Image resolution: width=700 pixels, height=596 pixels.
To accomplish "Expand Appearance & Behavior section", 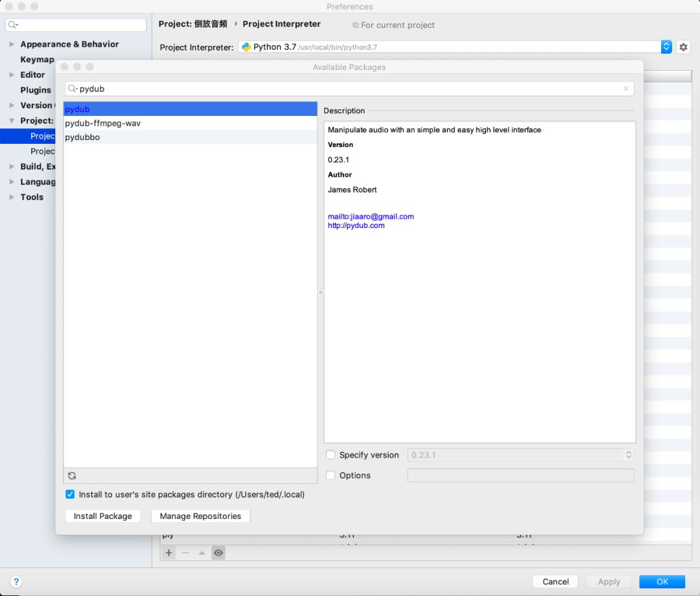I will pos(12,44).
